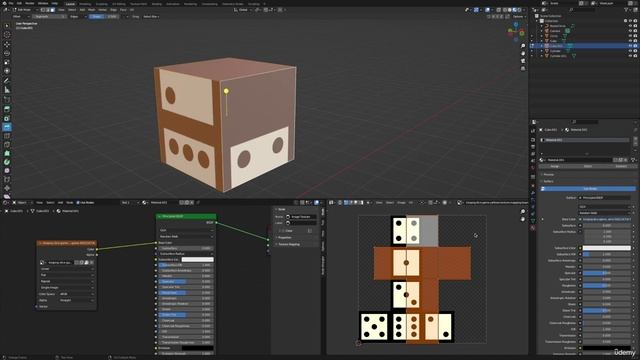Image resolution: width=640 pixels, height=360 pixels.
Task: Switch viewport to solid shading
Action: 510,10
